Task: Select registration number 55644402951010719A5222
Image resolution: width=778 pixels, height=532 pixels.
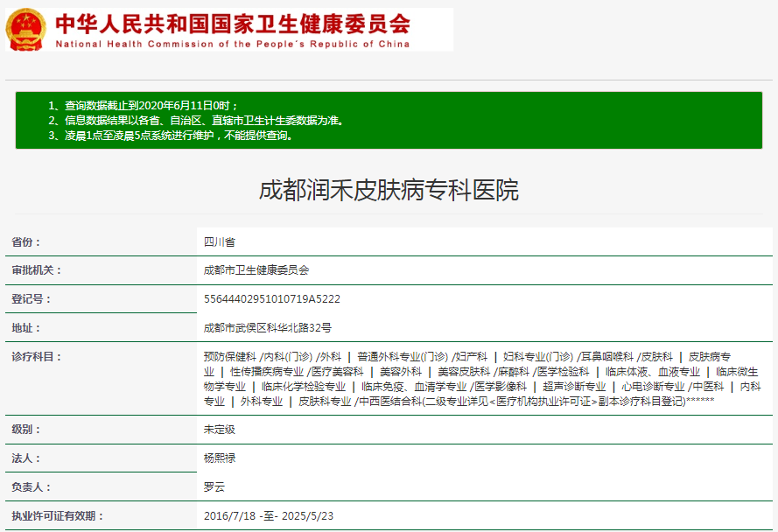Action: [x=272, y=299]
